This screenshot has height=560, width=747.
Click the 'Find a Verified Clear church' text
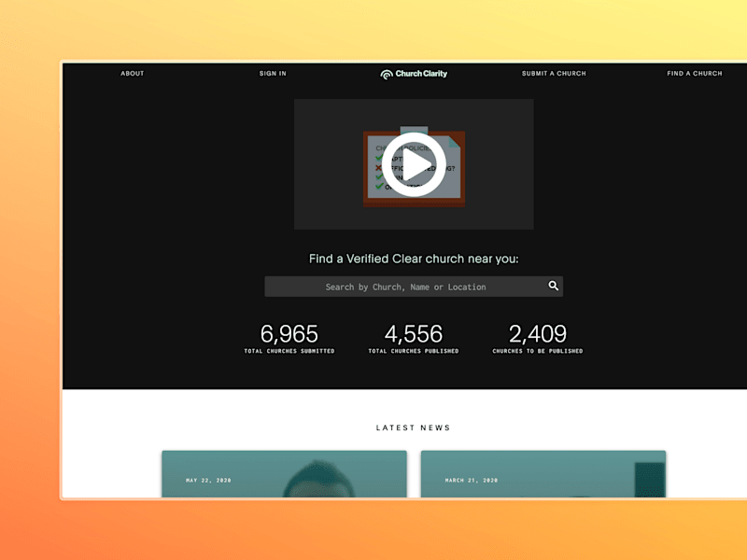(x=414, y=259)
